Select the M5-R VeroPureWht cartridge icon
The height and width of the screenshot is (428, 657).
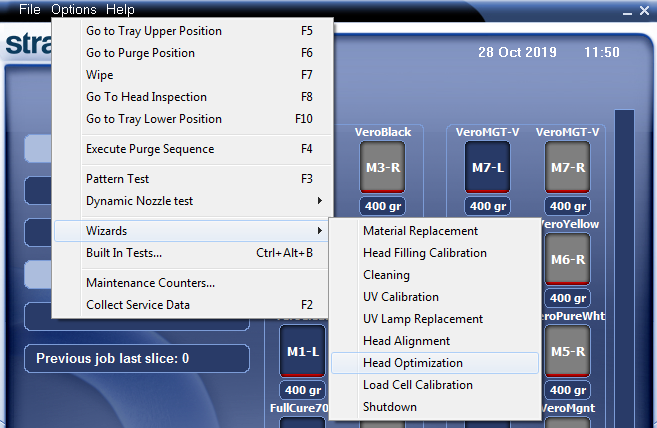568,351
